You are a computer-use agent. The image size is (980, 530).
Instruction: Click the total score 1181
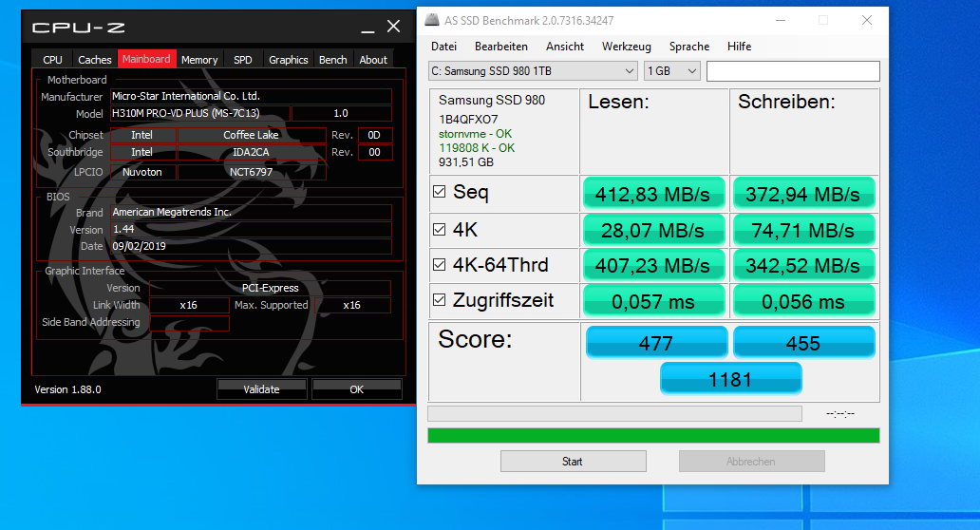point(730,379)
